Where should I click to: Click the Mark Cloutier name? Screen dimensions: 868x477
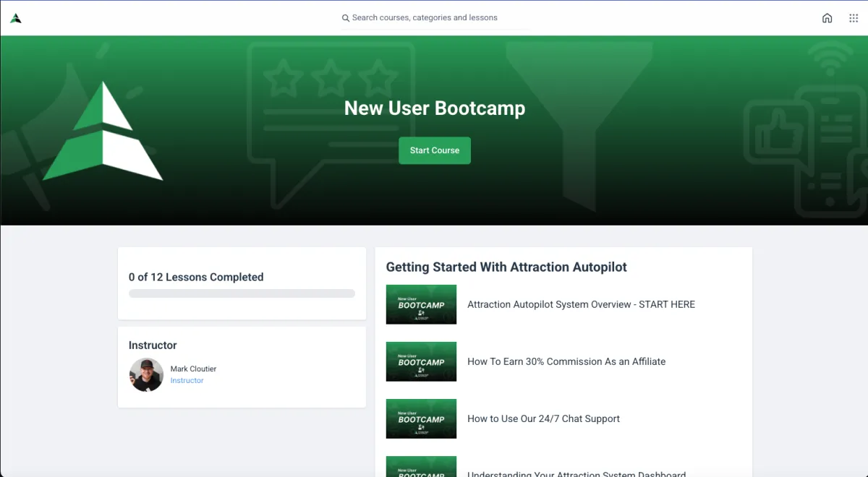[193, 369]
